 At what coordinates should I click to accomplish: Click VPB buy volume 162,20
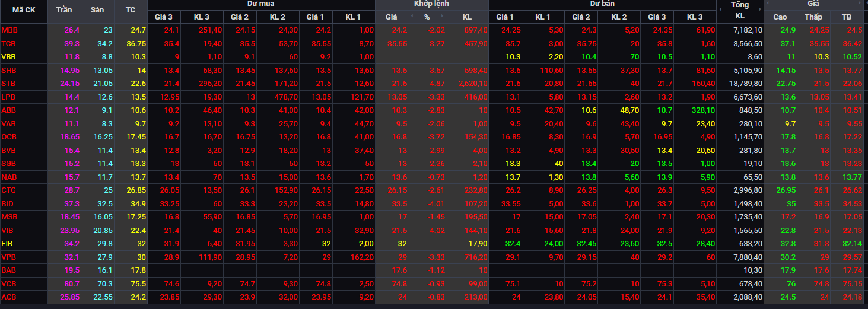(362, 257)
